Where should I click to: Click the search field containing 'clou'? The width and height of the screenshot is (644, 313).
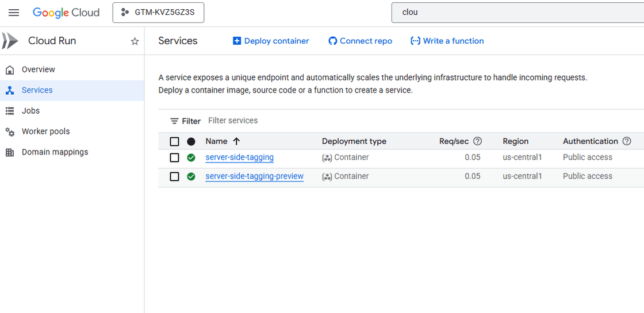tap(517, 12)
